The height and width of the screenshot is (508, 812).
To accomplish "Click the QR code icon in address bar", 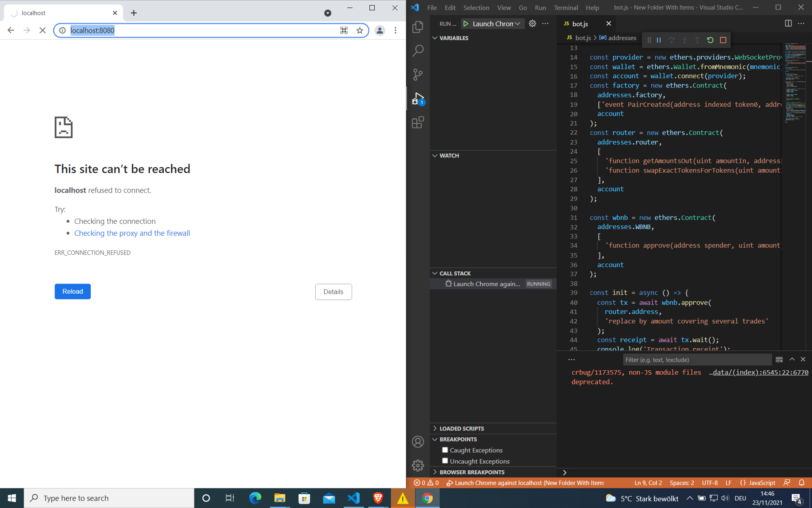I will click(344, 30).
